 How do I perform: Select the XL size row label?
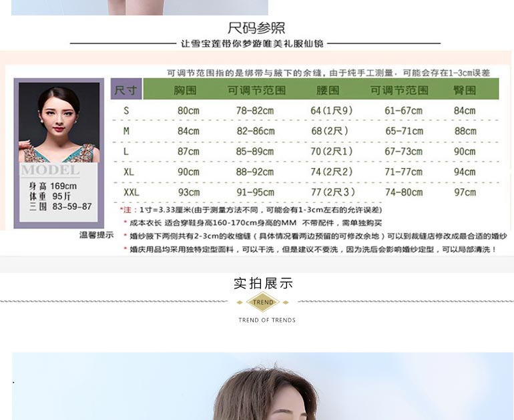[128, 172]
